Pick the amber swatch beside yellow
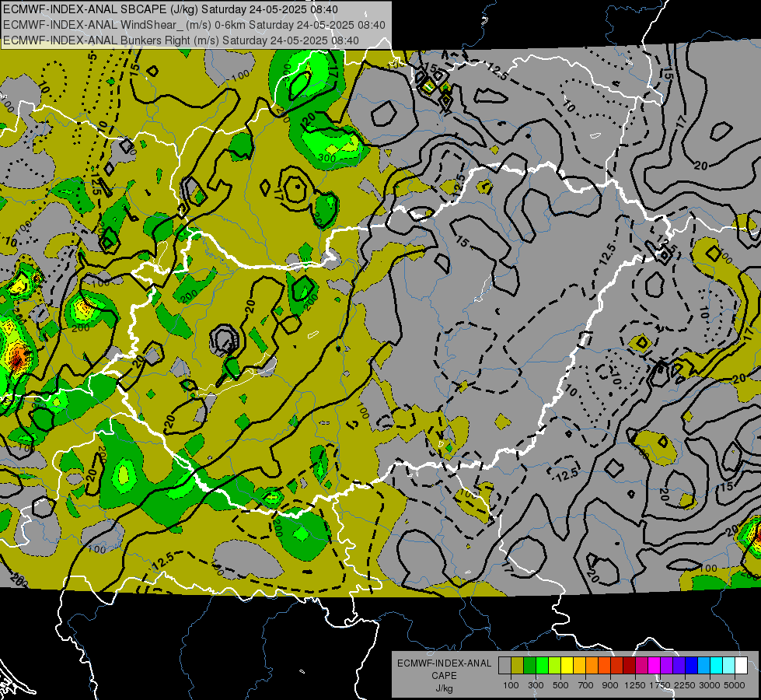Viewport: 761px width, 700px height. tap(579, 666)
